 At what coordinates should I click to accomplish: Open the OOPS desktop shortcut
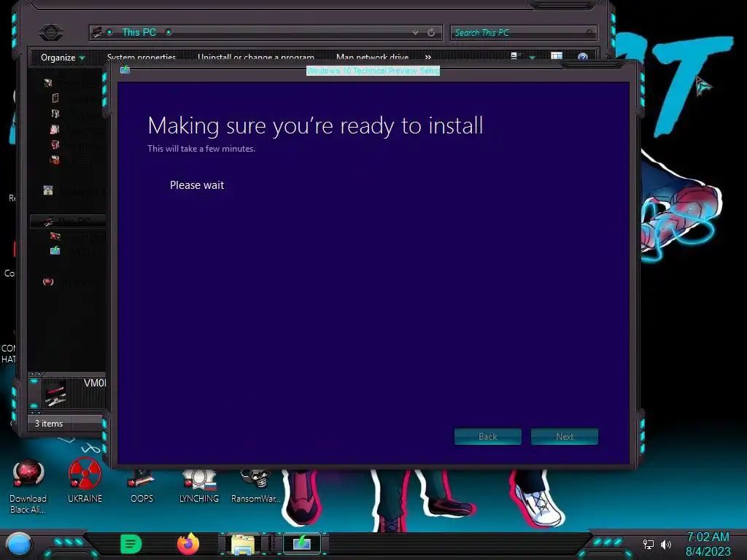pyautogui.click(x=142, y=486)
